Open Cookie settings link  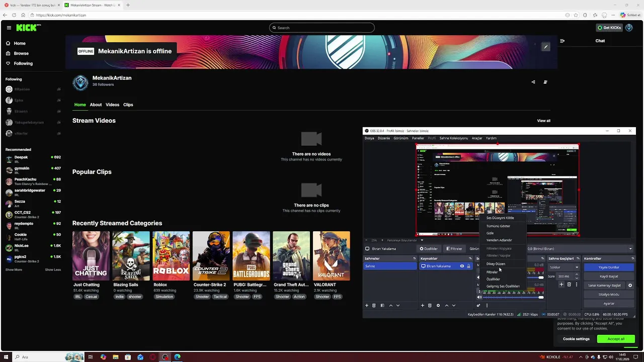pos(576,339)
